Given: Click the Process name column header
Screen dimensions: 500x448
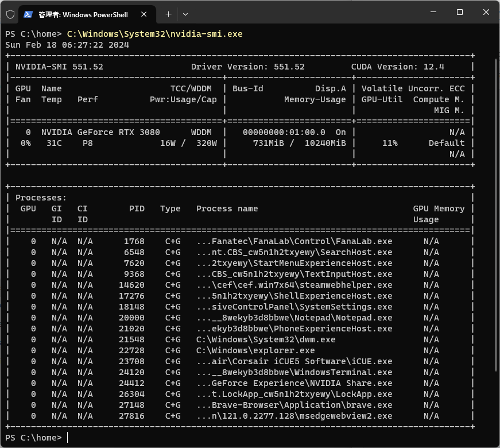Looking at the screenshot, I should (x=227, y=208).
